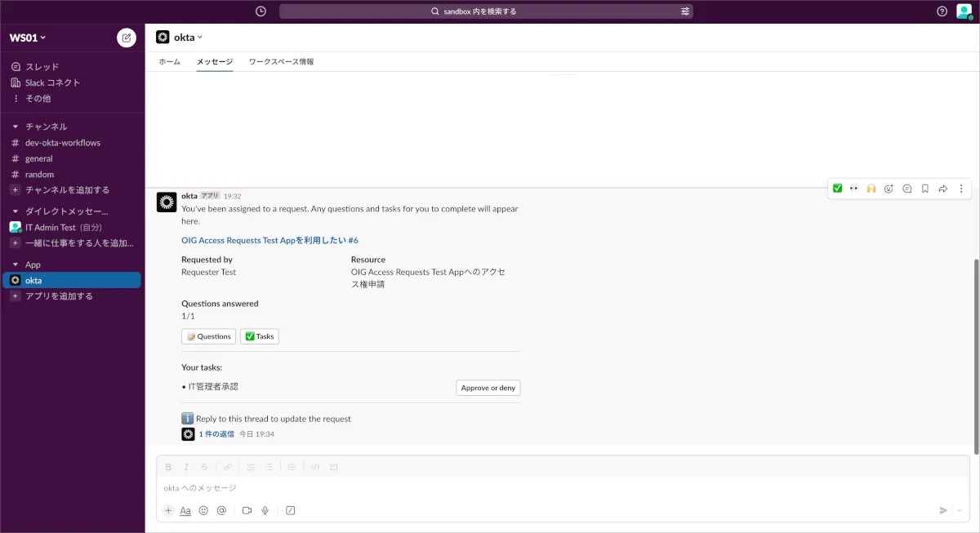Focus okta message input field

coord(563,488)
